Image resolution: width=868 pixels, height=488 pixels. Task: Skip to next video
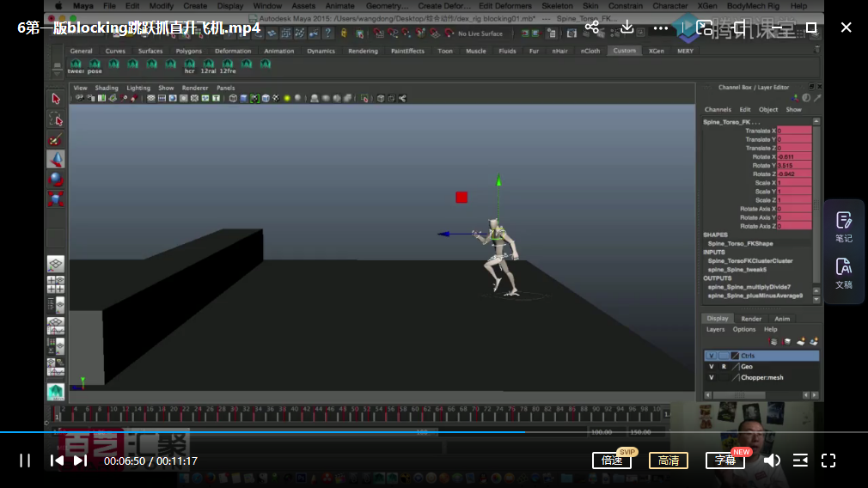click(80, 461)
